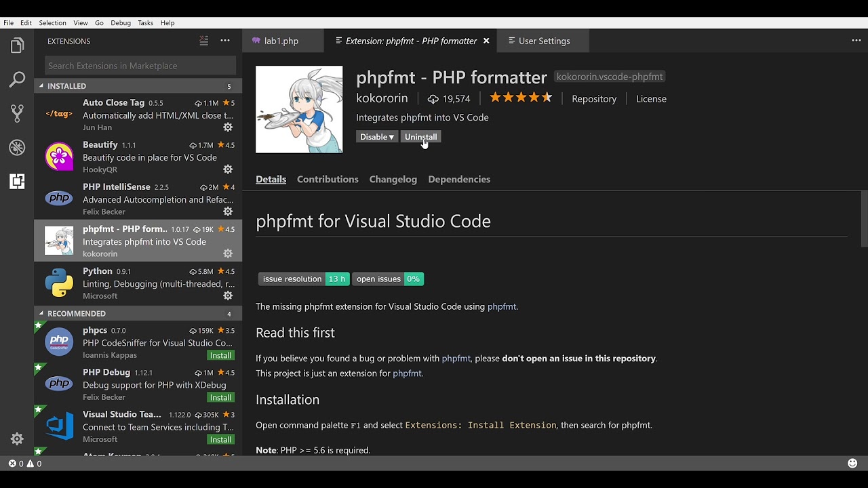Viewport: 868px width, 488px height.
Task: Open the Help menu
Action: (167, 22)
